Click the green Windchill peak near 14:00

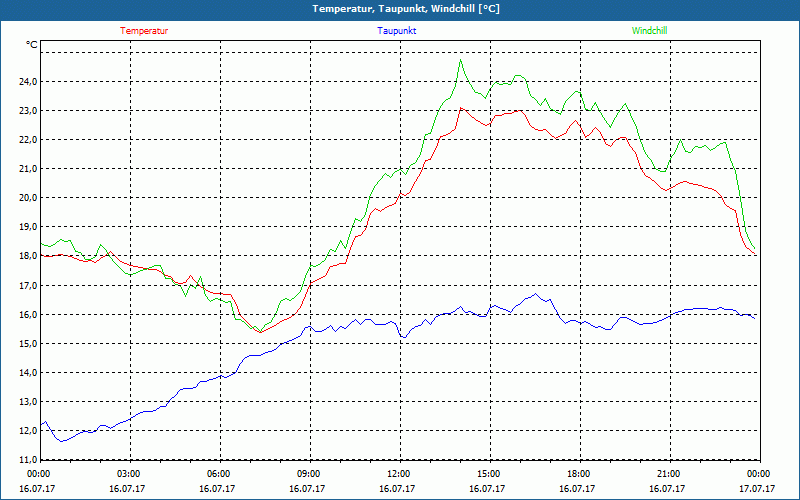pyautogui.click(x=461, y=60)
